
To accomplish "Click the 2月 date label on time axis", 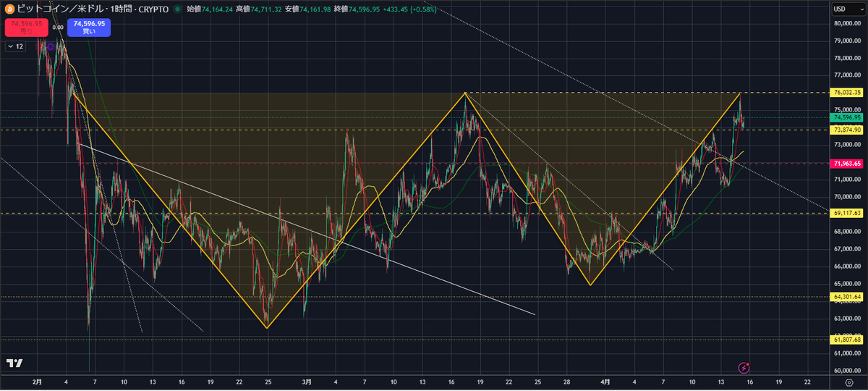I will pyautogui.click(x=38, y=381).
